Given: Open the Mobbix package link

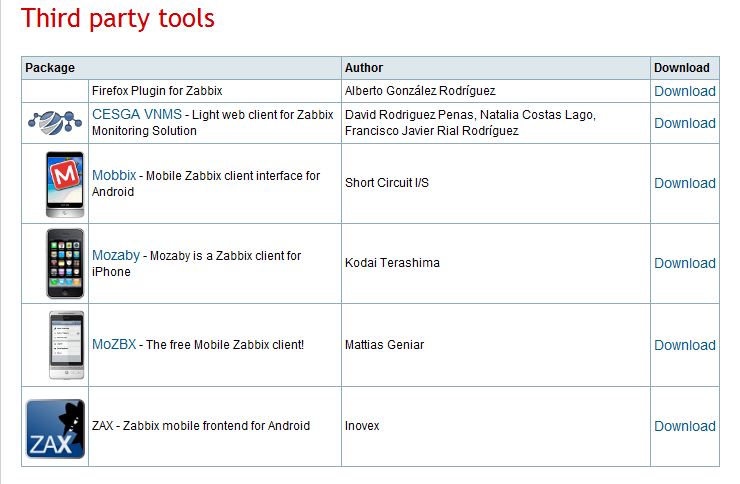Looking at the screenshot, I should (x=114, y=175).
